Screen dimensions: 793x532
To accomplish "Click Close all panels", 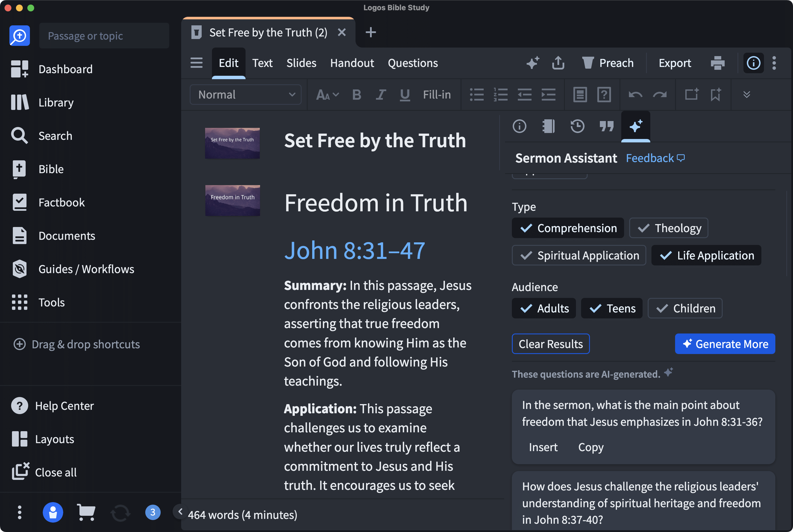I will [x=44, y=472].
